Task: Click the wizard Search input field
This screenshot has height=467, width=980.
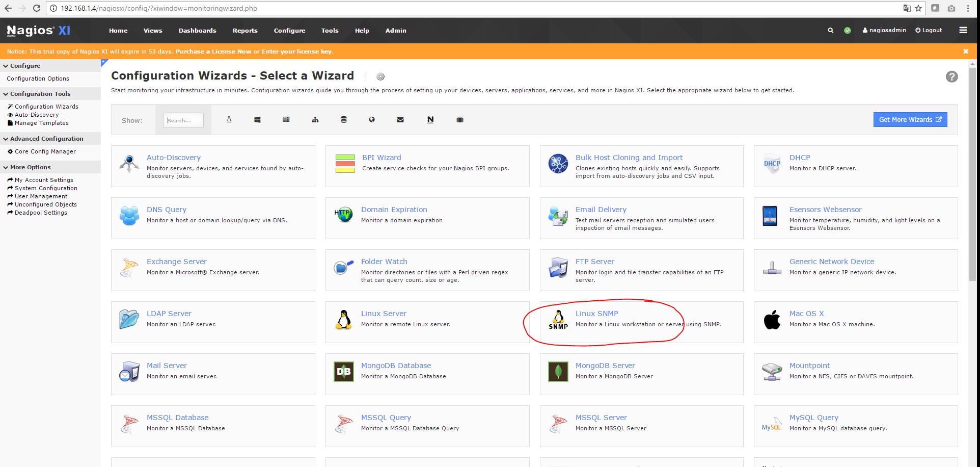Action: click(x=183, y=120)
